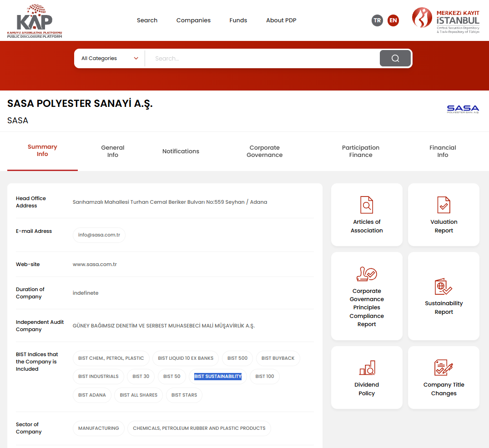This screenshot has height=448, width=489.
Task: Expand the All Categories dropdown
Action: (110, 58)
